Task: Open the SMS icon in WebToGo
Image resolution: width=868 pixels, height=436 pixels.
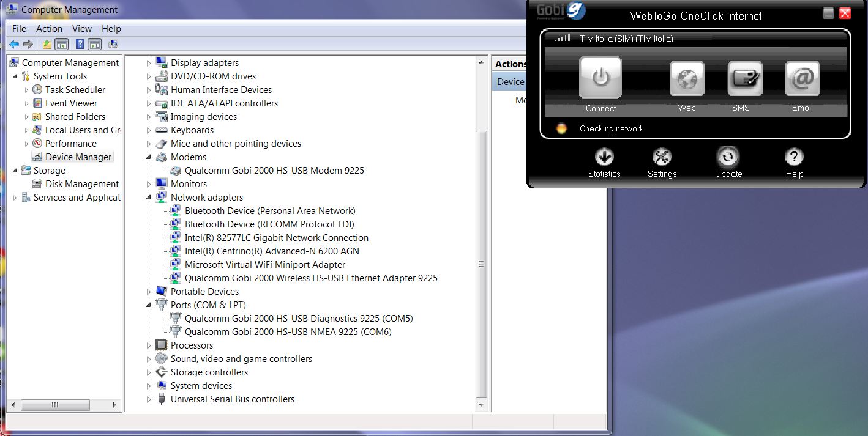Action: click(x=744, y=79)
